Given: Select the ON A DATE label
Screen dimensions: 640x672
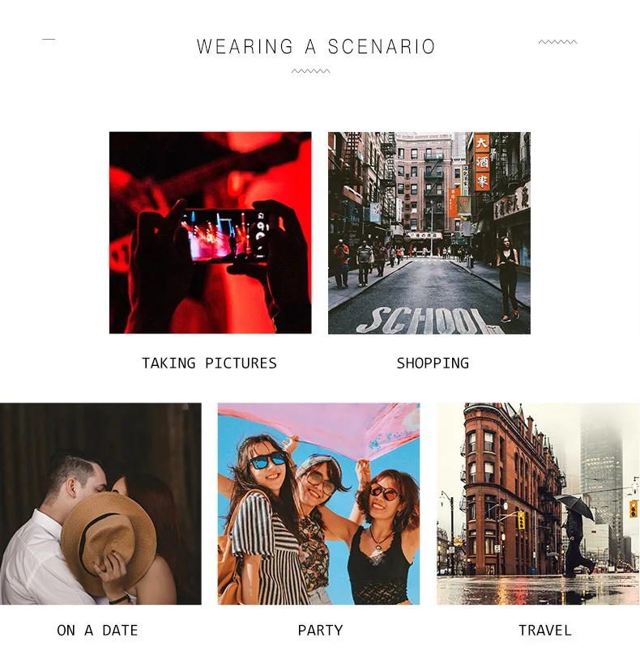Looking at the screenshot, I should click(97, 631).
